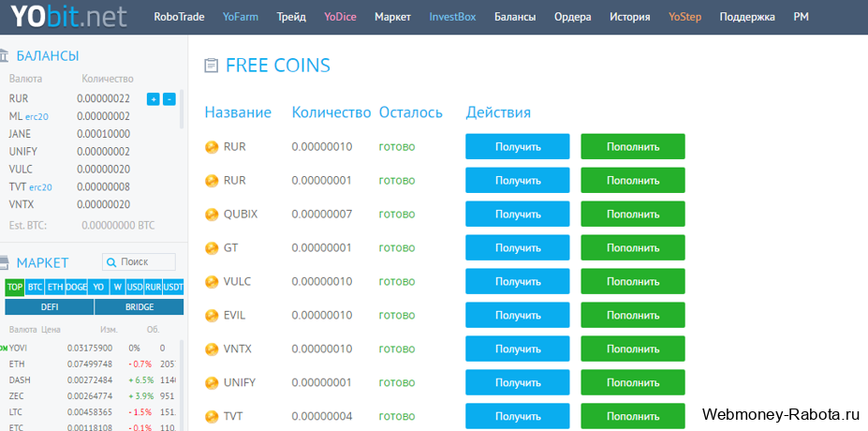The width and height of the screenshot is (868, 431).
Task: Click the coin icon next to EVIL
Action: [x=212, y=316]
